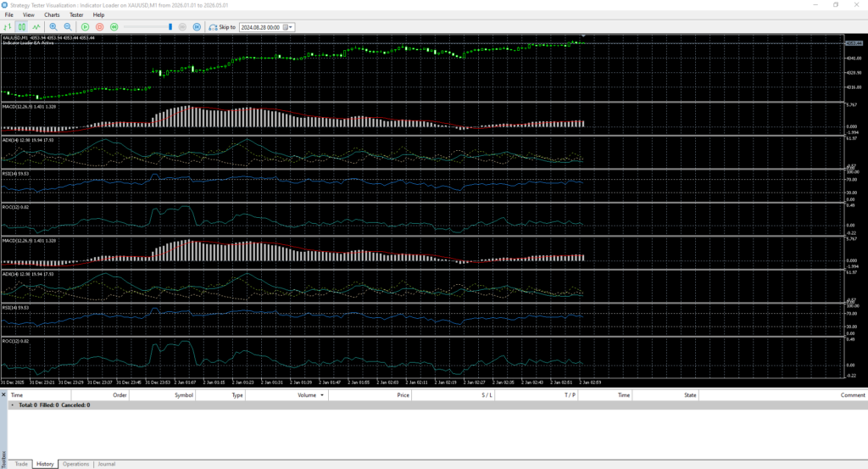868x469 pixels.
Task: Open the Volume column dropdown arrow
Action: 321,395
